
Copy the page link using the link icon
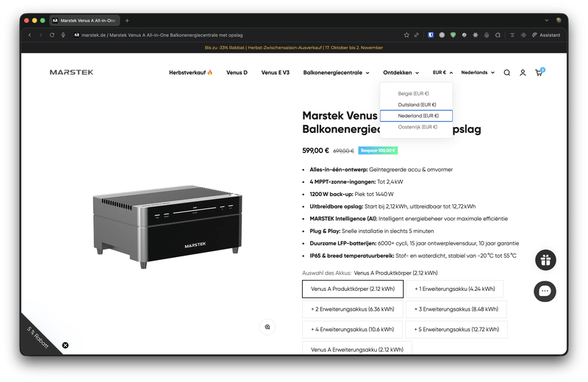pyautogui.click(x=416, y=35)
